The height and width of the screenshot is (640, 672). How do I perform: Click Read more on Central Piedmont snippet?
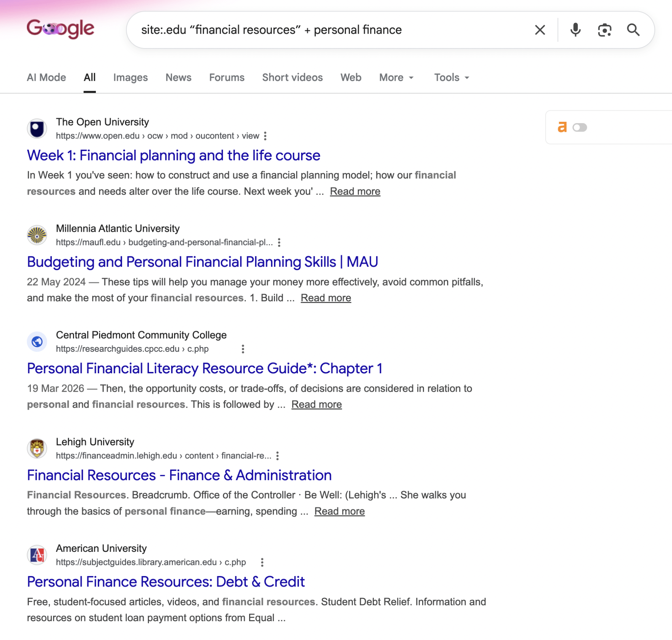pos(316,404)
